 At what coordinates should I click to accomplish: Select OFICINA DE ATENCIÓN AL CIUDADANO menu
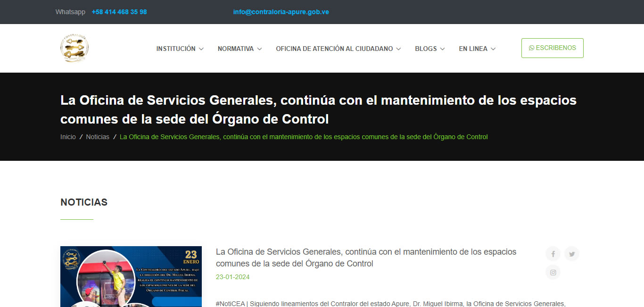point(334,49)
